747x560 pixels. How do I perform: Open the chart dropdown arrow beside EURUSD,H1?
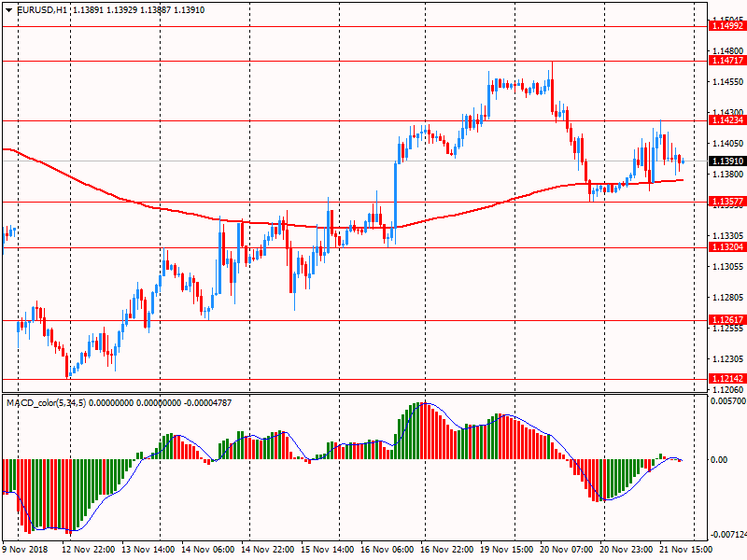point(9,10)
